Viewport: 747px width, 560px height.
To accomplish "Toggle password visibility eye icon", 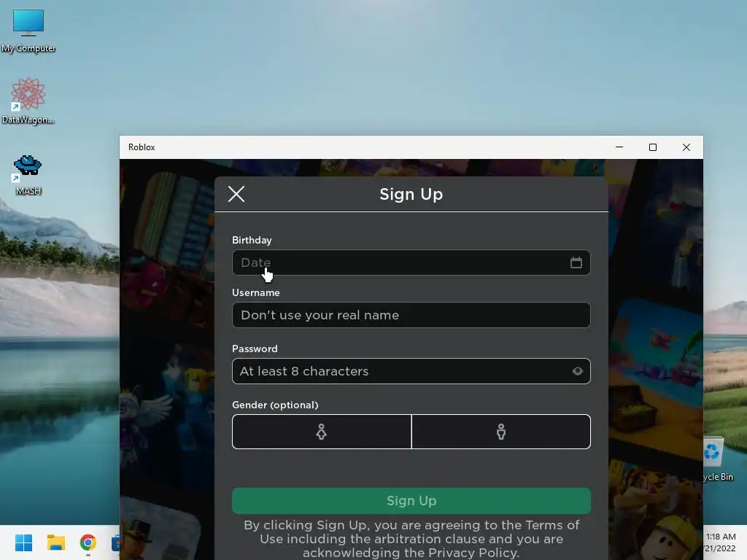I will [x=578, y=371].
